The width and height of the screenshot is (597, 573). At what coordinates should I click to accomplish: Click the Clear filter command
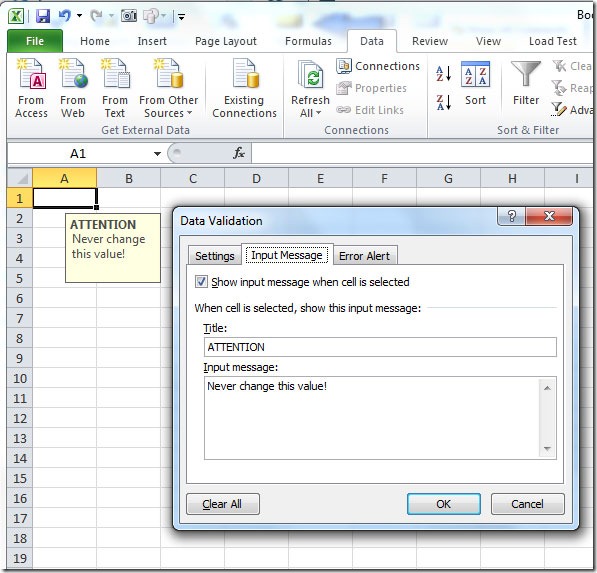573,66
